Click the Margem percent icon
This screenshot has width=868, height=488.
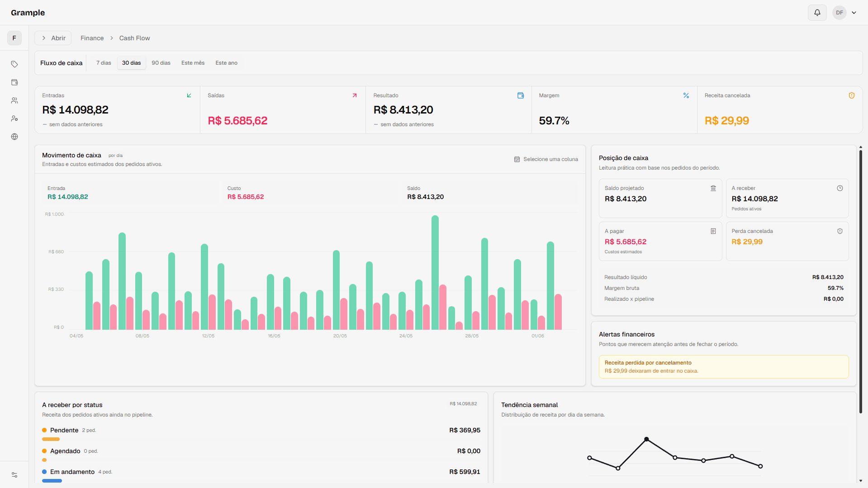(686, 95)
